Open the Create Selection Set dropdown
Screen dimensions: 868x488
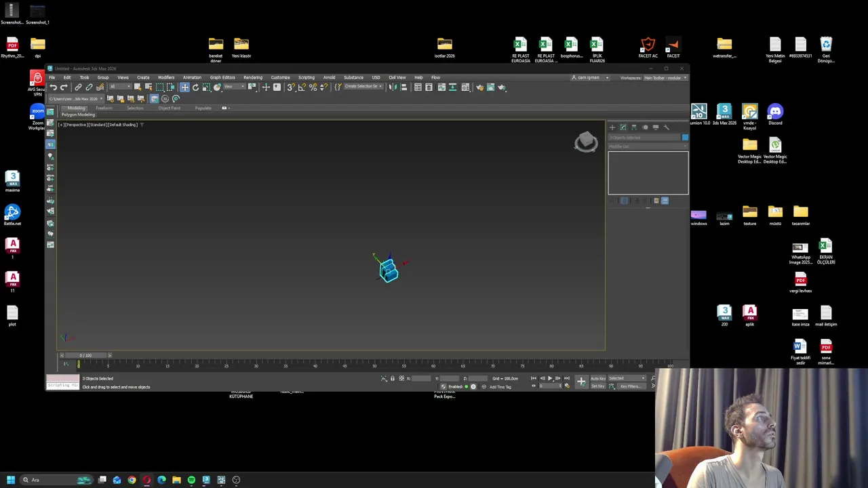click(363, 87)
